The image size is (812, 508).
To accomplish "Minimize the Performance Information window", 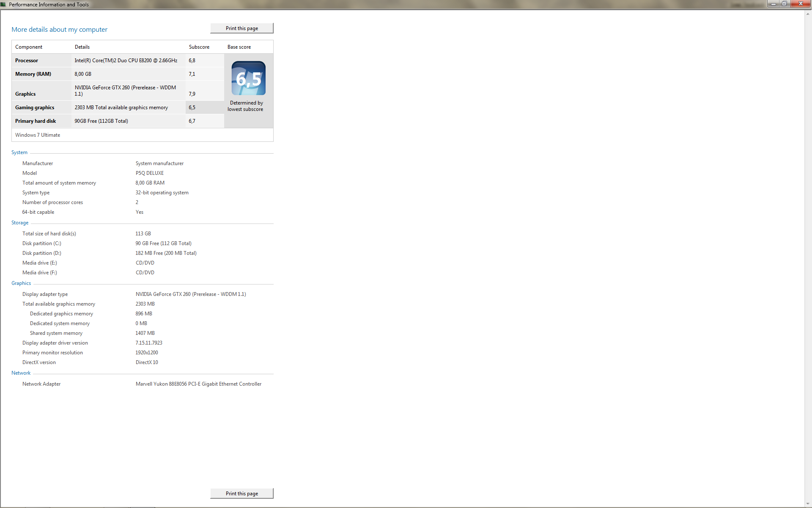I will (x=774, y=4).
